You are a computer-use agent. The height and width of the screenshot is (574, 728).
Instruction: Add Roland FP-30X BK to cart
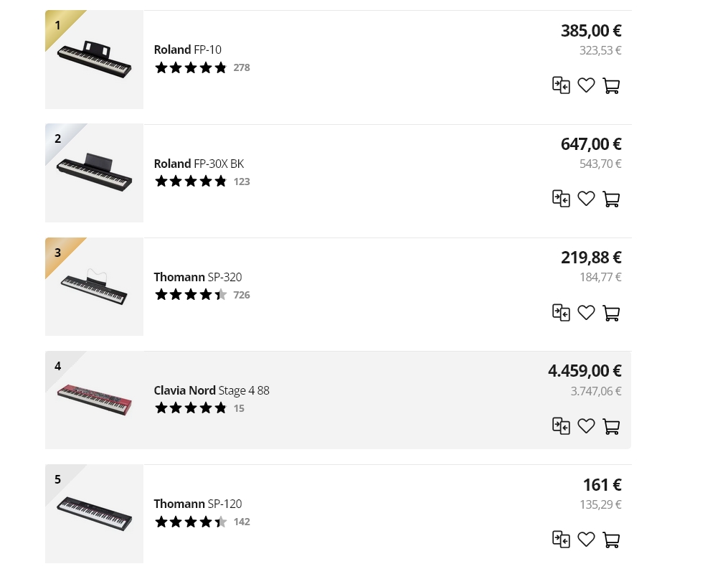click(611, 199)
